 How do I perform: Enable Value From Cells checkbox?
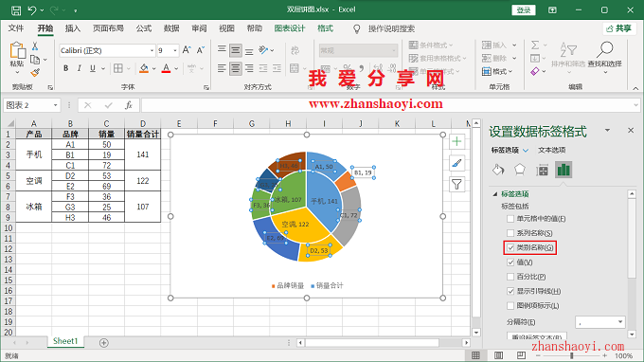(510, 219)
